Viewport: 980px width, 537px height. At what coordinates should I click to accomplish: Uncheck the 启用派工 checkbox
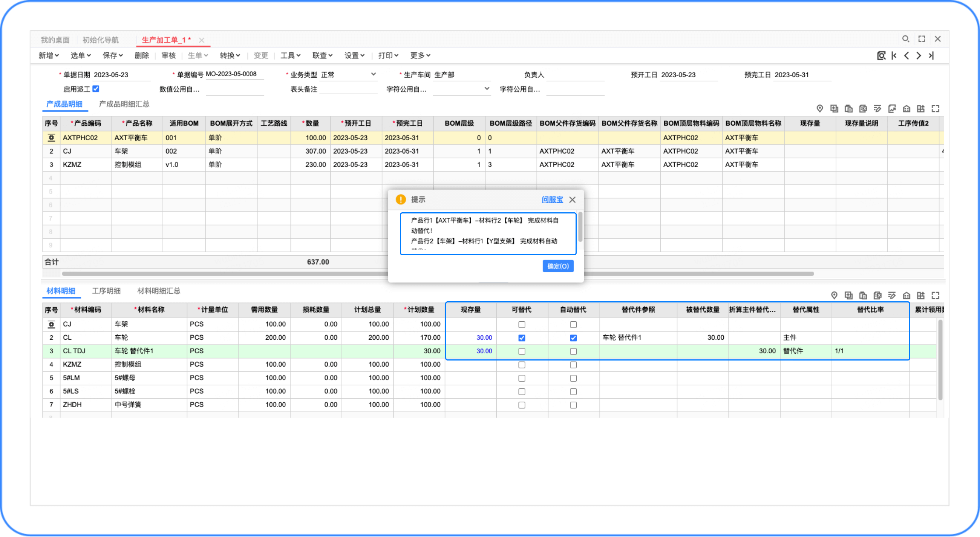(96, 89)
